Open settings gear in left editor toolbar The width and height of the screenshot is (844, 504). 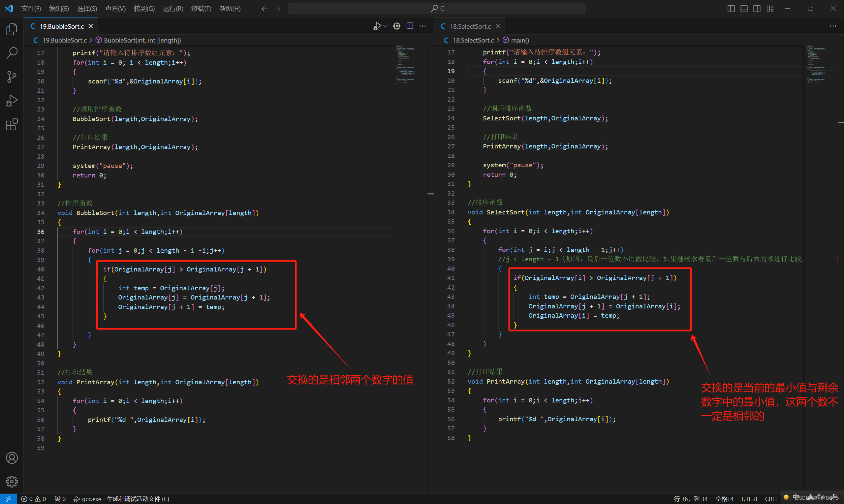(x=396, y=26)
